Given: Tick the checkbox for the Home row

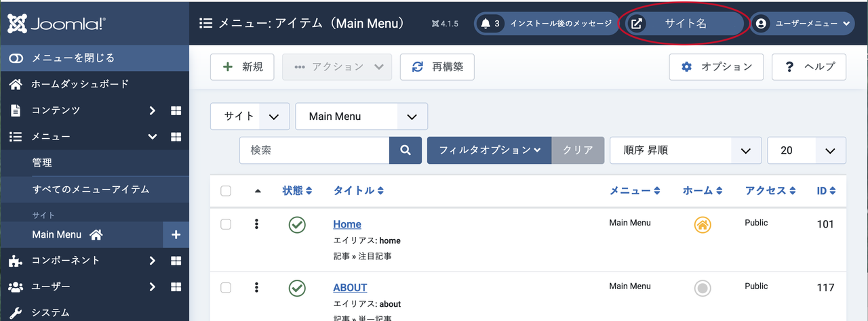Looking at the screenshot, I should pos(226,224).
